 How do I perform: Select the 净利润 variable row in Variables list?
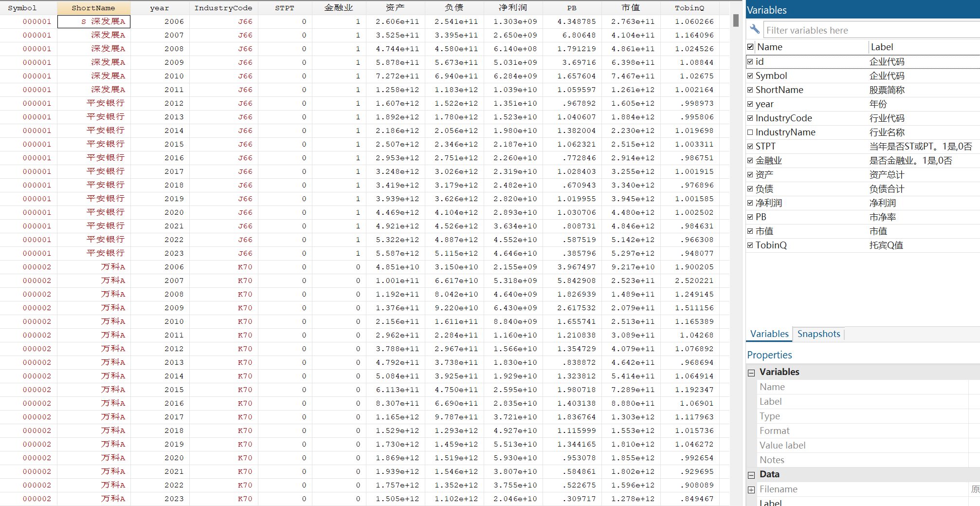(x=863, y=203)
